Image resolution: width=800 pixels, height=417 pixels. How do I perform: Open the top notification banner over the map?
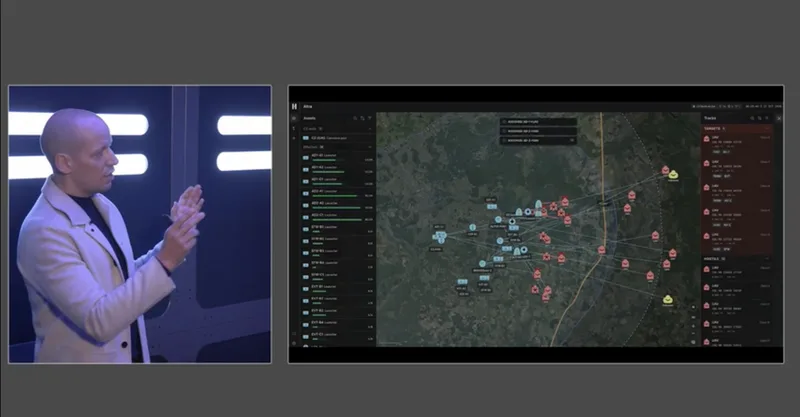tap(538, 122)
